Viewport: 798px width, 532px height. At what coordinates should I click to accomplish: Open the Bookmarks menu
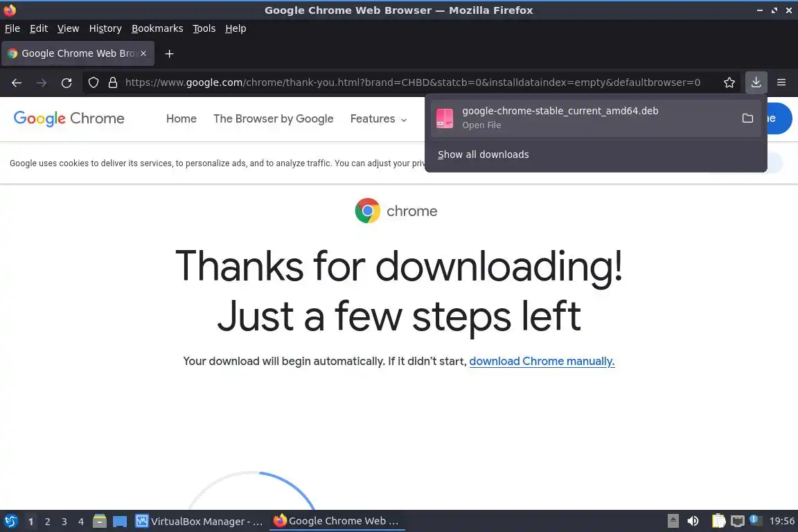pos(157,28)
